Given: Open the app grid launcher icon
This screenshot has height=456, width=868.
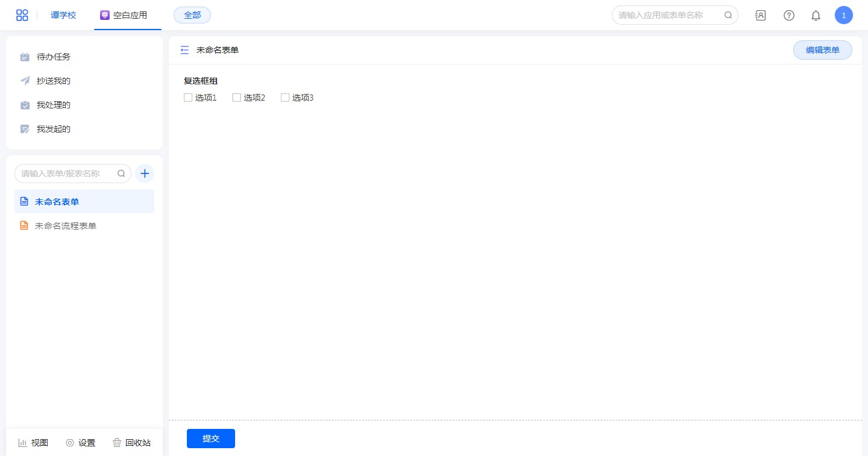Looking at the screenshot, I should pos(22,15).
